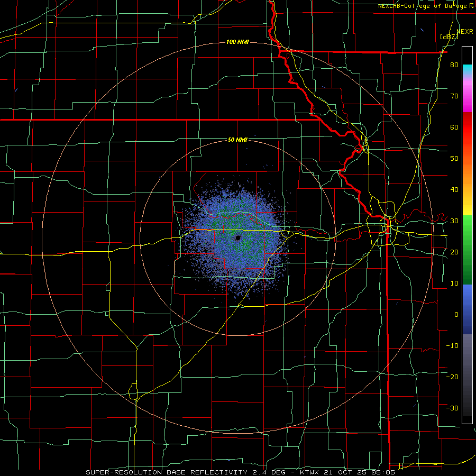This screenshot has width=476, height=476.
Task: Click the 80 value on the dBZ scale
Action: click(x=454, y=65)
